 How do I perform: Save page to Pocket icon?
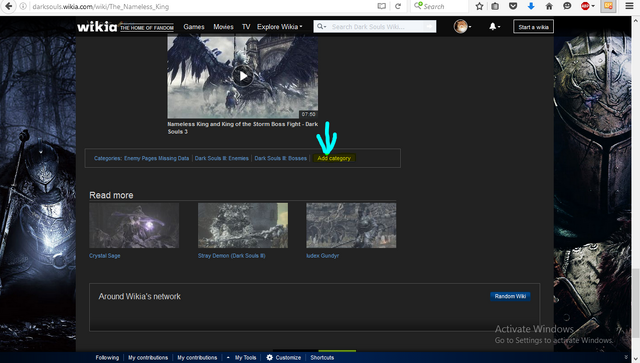(513, 6)
